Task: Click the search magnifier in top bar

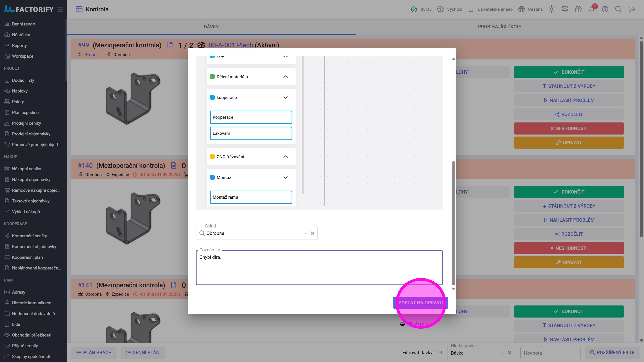Action: point(618,9)
